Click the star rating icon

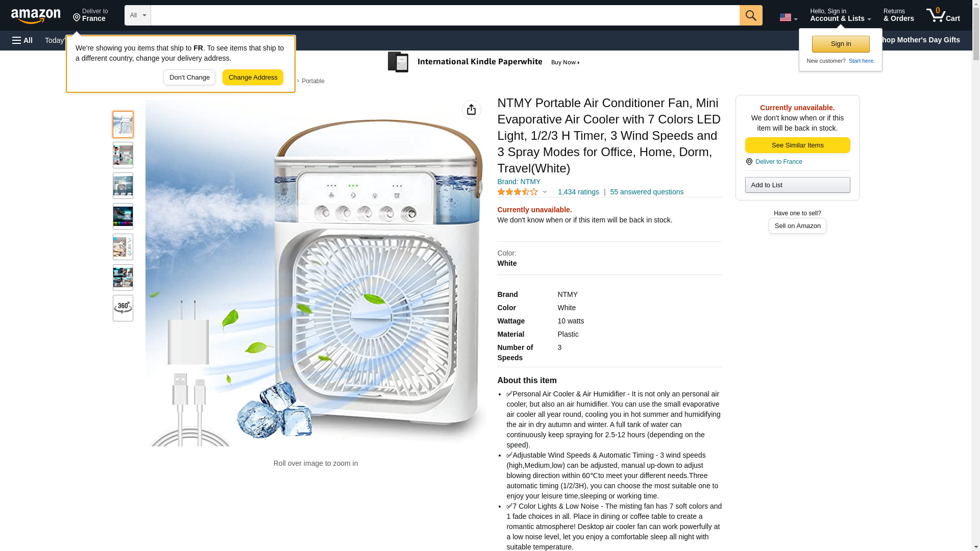[x=517, y=192]
